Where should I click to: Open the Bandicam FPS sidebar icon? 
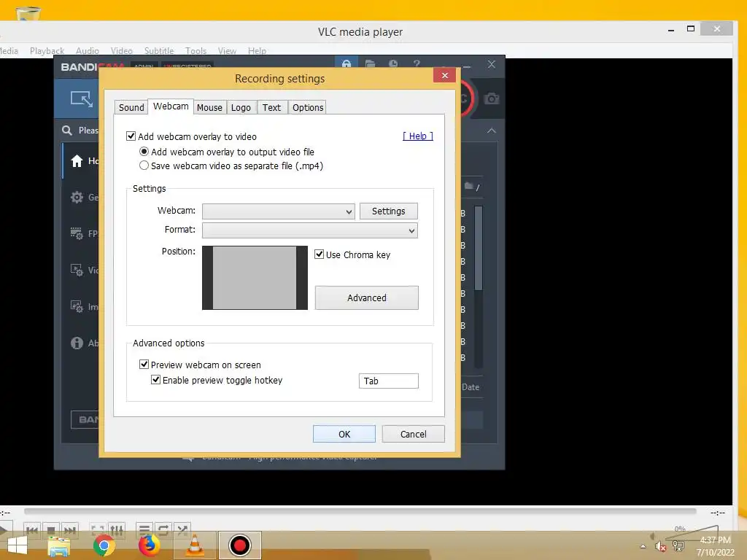coord(77,233)
